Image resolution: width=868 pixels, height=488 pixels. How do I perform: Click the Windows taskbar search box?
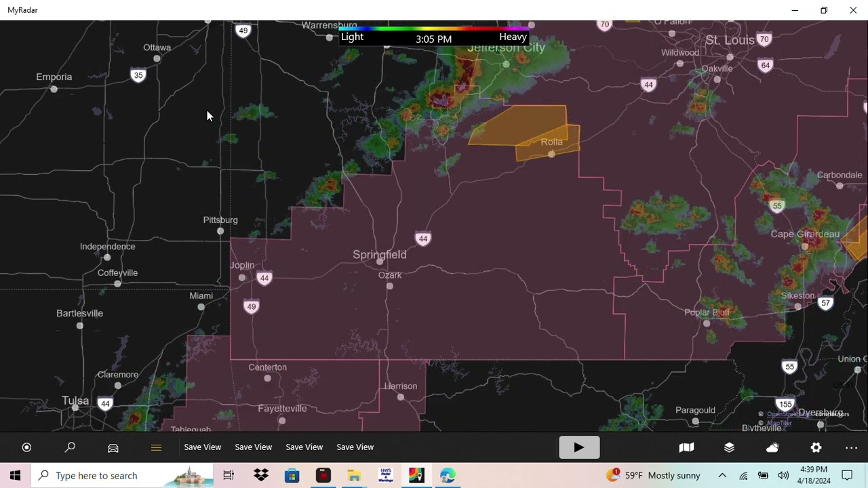point(122,476)
